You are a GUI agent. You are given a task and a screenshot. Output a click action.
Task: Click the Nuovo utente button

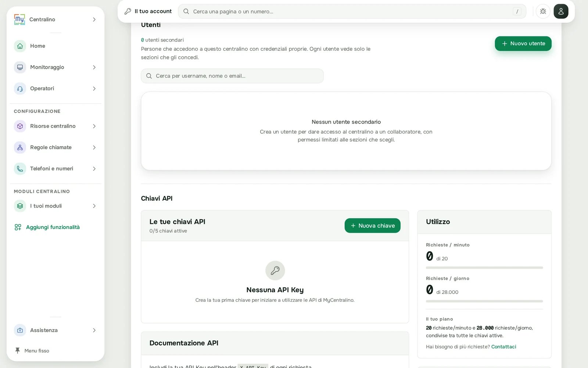[x=523, y=43]
